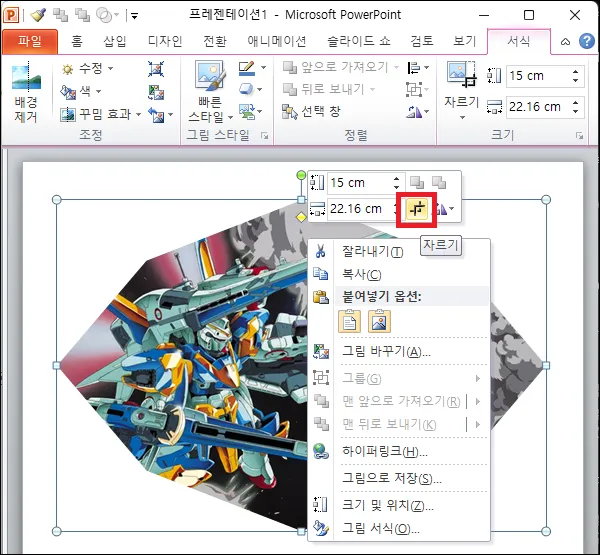Click the paste keep formatting option icon
The image size is (600, 555).
[349, 321]
